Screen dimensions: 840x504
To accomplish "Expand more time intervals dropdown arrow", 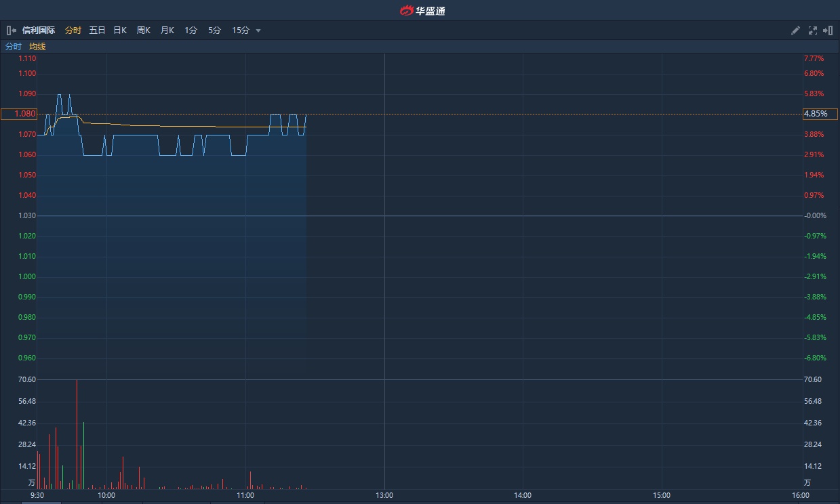I will 258,30.
